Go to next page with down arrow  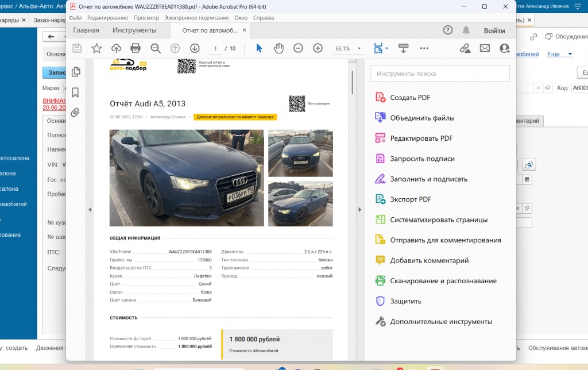(x=195, y=48)
